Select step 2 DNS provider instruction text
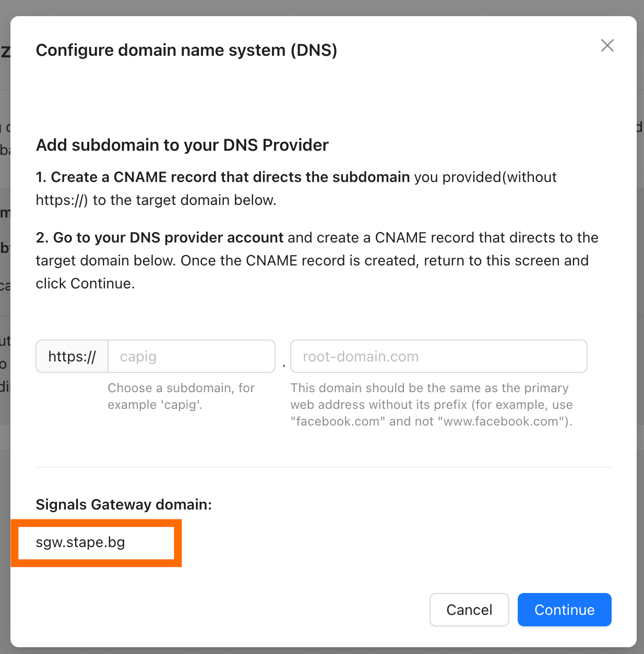The height and width of the screenshot is (654, 644). (317, 260)
